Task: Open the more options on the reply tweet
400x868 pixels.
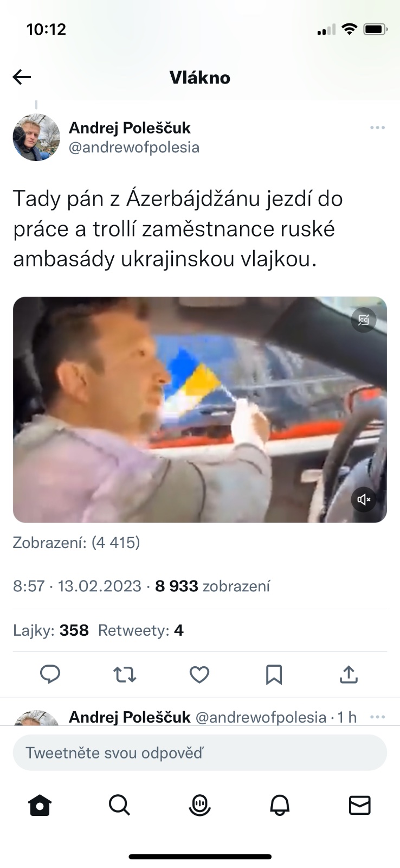Action: coord(377,717)
